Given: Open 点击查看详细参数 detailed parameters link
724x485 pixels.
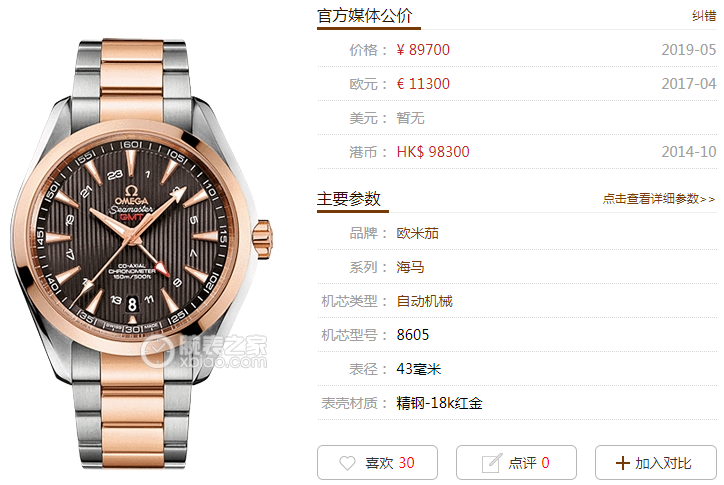Looking at the screenshot, I should pyautogui.click(x=658, y=199).
